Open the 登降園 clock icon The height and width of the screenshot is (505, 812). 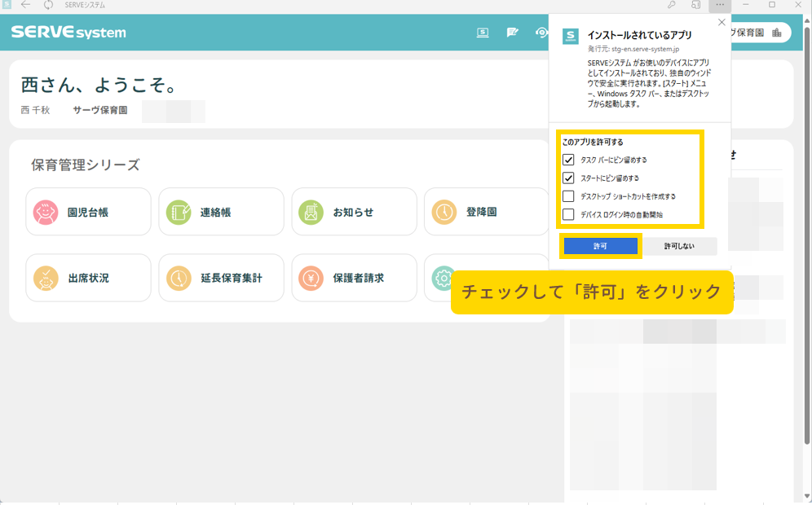click(x=444, y=212)
